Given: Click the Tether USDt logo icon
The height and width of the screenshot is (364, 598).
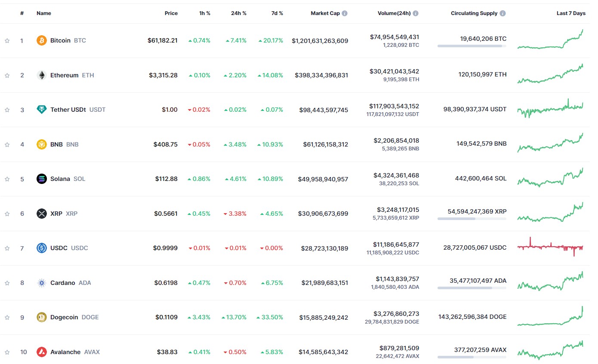Looking at the screenshot, I should pyautogui.click(x=42, y=110).
